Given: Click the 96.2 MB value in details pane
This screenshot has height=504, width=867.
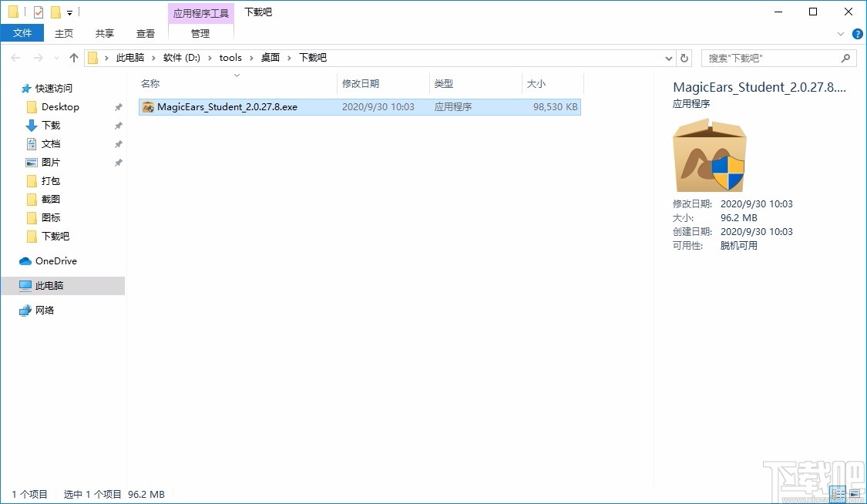Looking at the screenshot, I should 739,218.
